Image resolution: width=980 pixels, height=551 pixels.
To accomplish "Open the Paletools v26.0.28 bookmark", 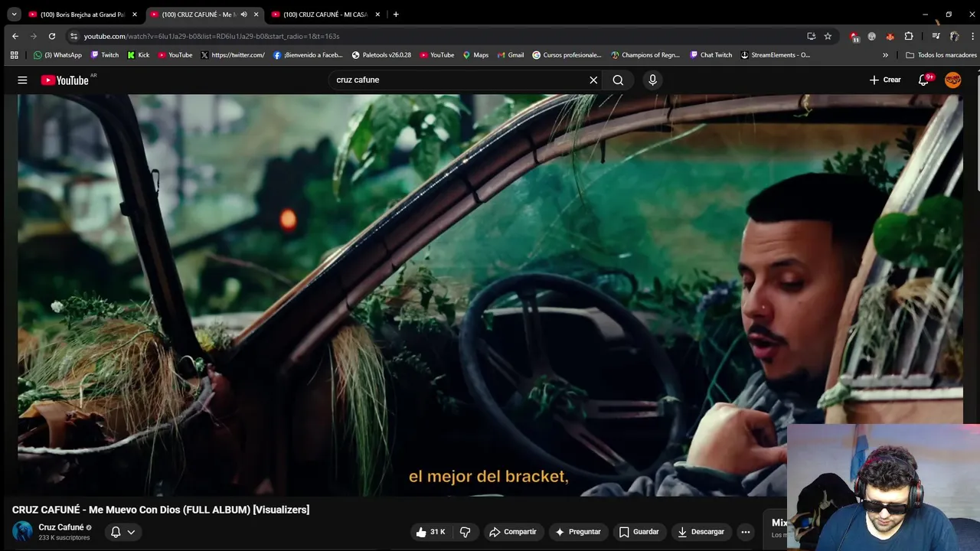I will (381, 55).
